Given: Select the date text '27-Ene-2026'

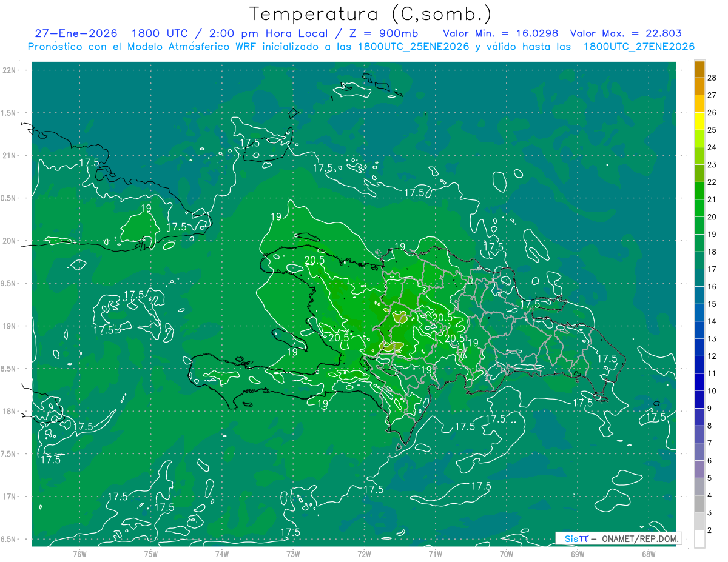Looking at the screenshot, I should pos(76,34).
